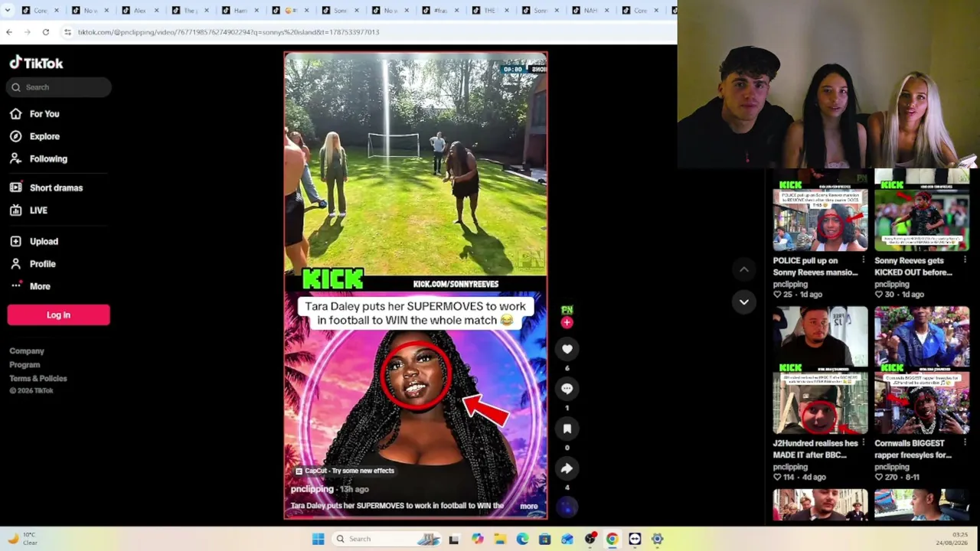Image resolution: width=980 pixels, height=551 pixels.
Task: Expand the Company footer section
Action: tap(27, 351)
